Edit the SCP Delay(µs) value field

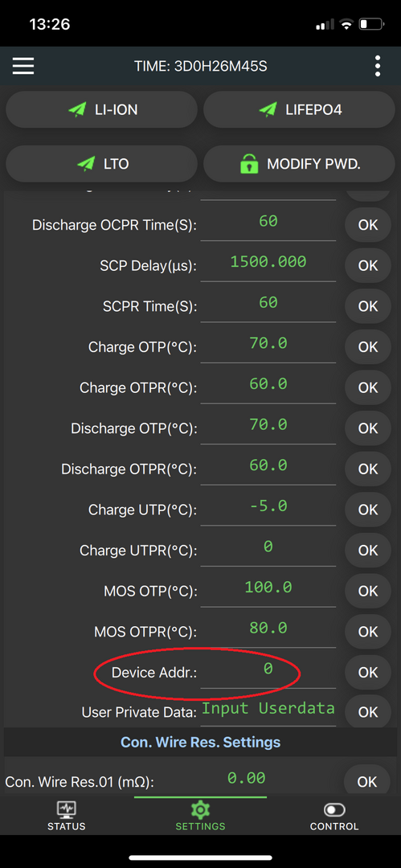coord(268,264)
